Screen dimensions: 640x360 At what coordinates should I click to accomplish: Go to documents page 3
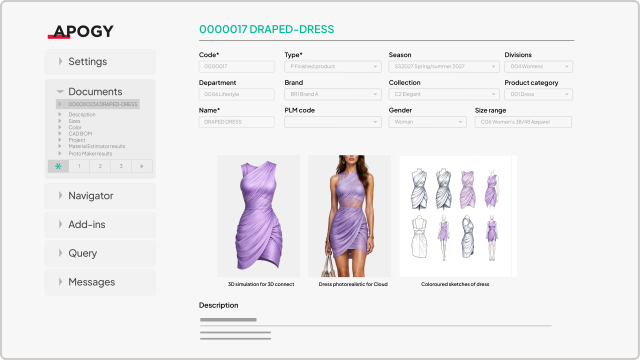(121, 166)
